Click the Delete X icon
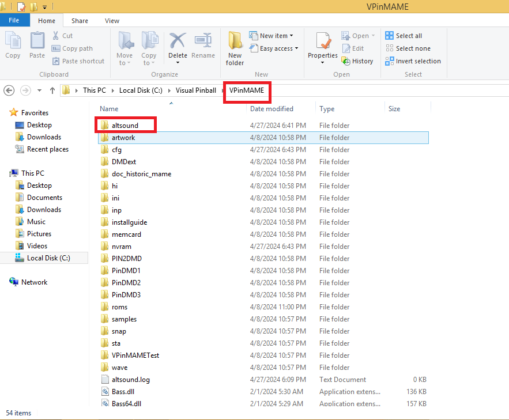The width and height of the screenshot is (509, 420). coord(178,40)
